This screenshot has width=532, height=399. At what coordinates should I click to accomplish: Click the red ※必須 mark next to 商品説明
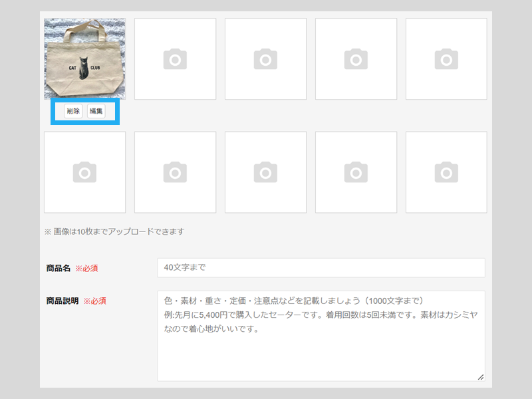(95, 301)
